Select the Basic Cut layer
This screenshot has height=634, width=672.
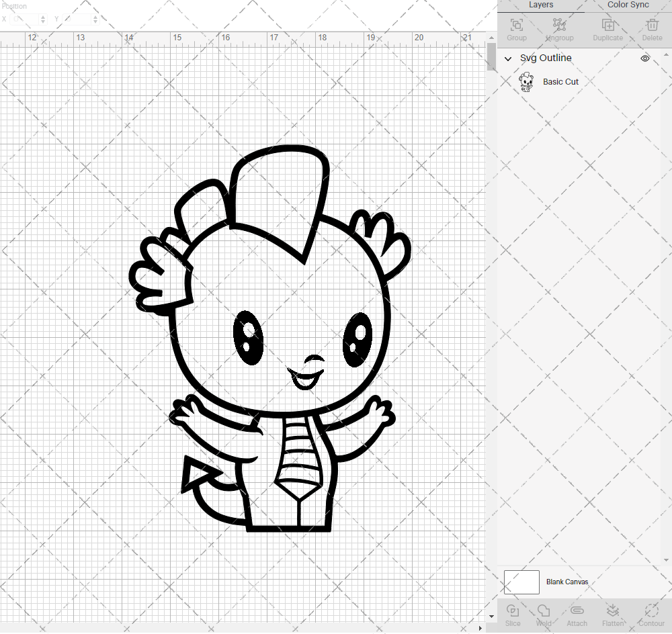(x=560, y=81)
